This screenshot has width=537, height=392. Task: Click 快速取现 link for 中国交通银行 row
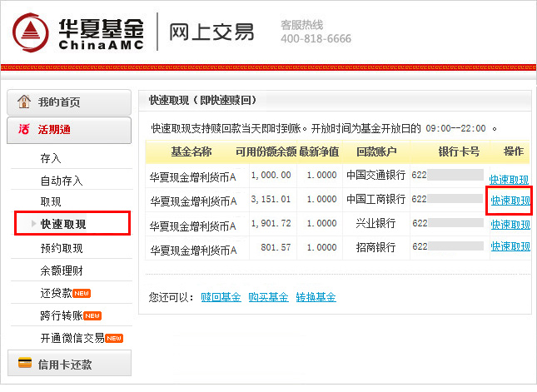pyautogui.click(x=509, y=180)
